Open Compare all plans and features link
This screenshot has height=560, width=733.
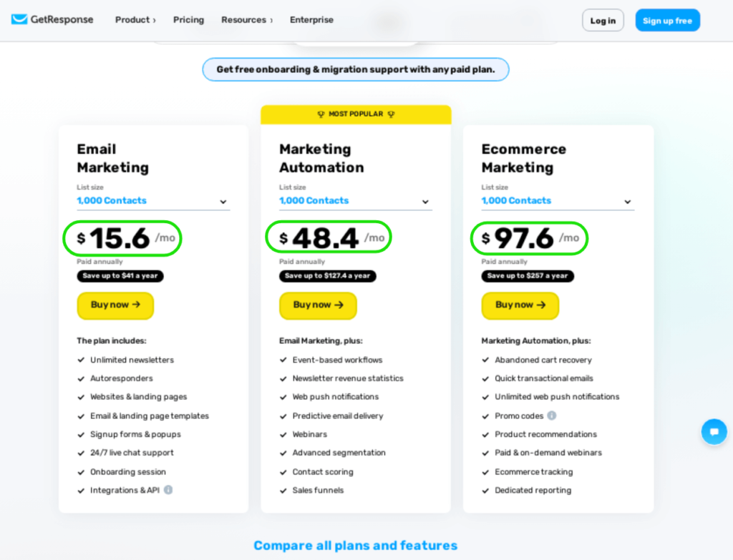tap(355, 546)
